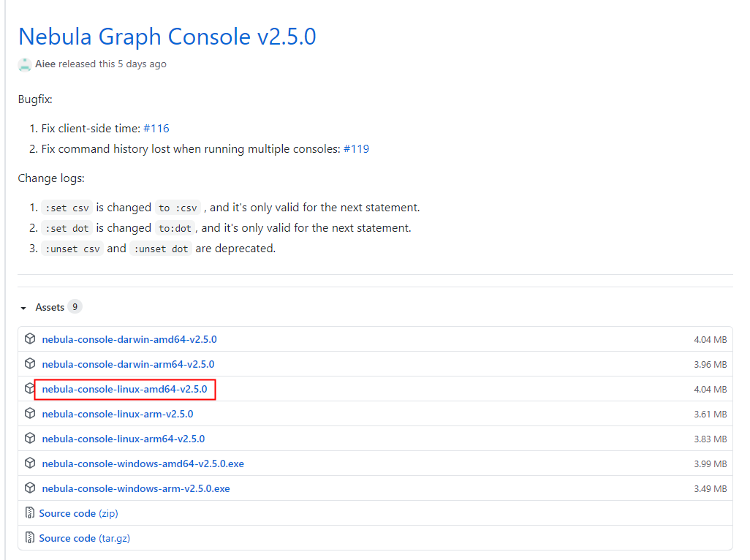Click zip file icon beside Source code (zip)
The image size is (750, 560).
click(30, 513)
